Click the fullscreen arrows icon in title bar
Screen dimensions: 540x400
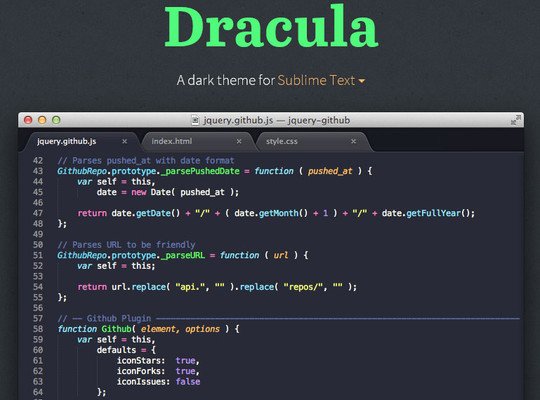[x=516, y=120]
